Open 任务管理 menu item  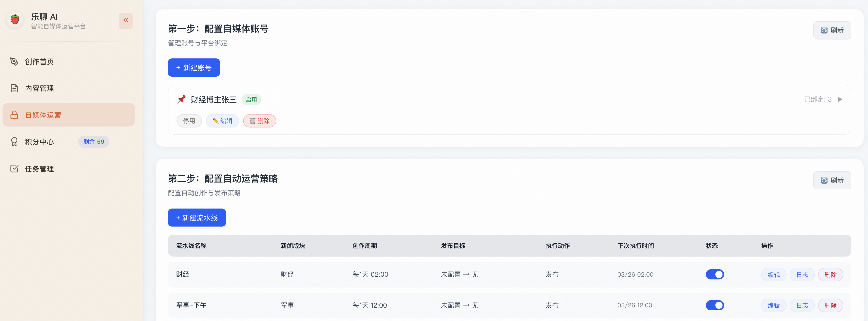(x=39, y=169)
